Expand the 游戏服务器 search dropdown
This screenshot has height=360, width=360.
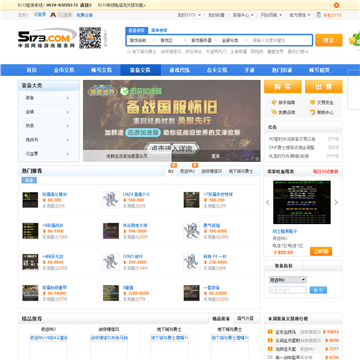pos(203,40)
